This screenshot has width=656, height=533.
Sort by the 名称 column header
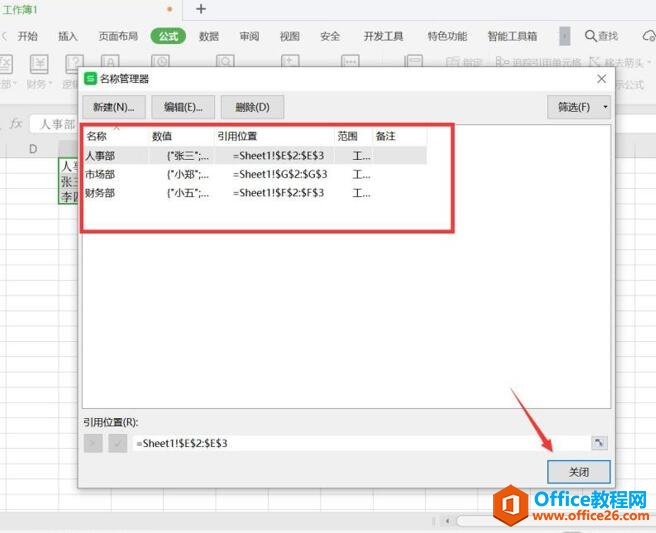[115, 136]
